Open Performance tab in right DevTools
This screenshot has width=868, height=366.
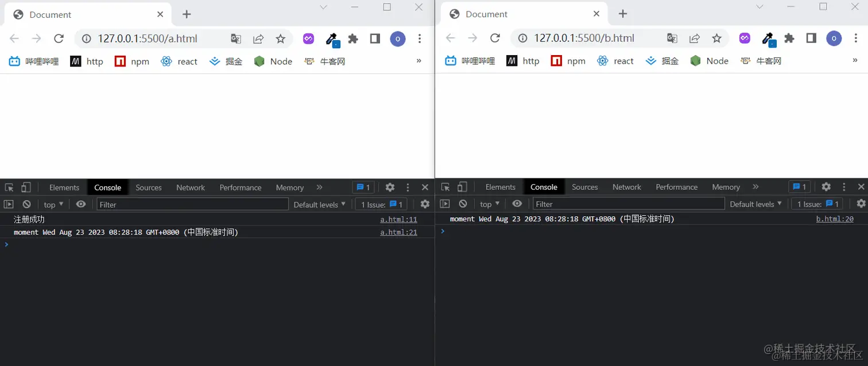point(677,187)
